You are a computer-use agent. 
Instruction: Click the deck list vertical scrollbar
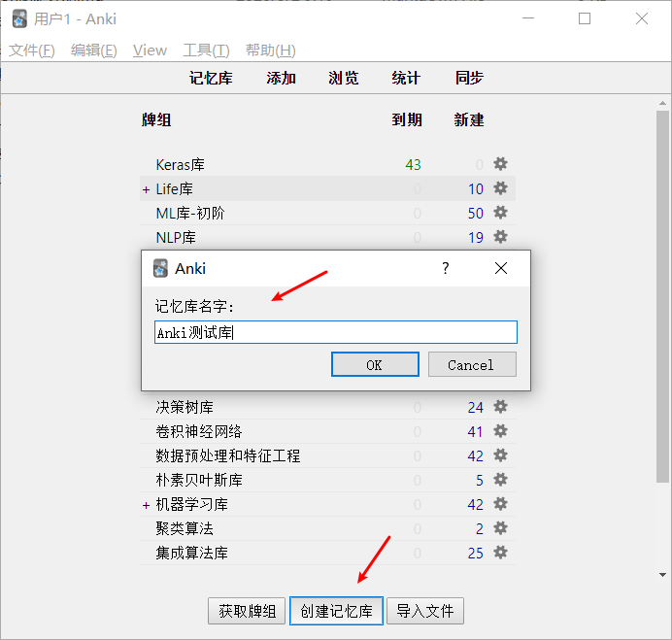point(662,296)
